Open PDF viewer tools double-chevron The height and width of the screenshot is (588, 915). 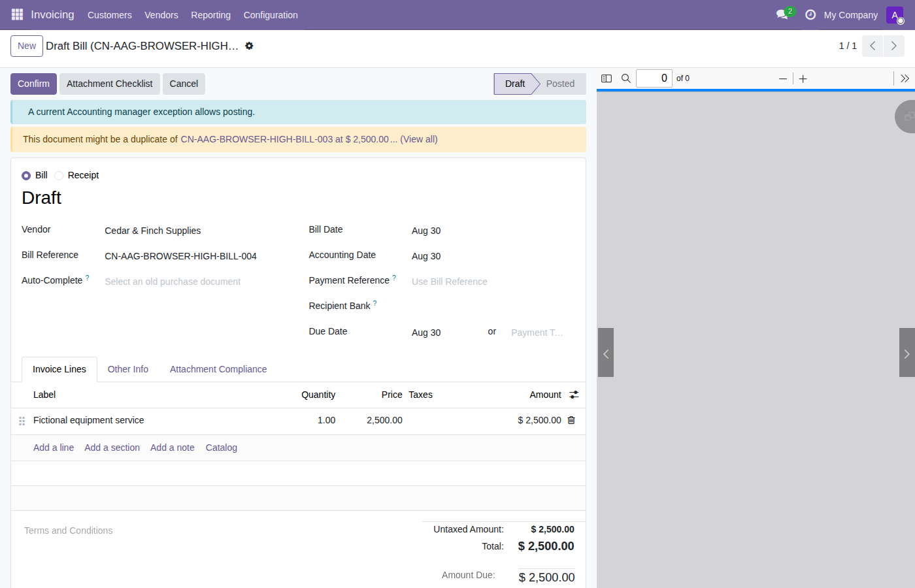click(x=905, y=78)
